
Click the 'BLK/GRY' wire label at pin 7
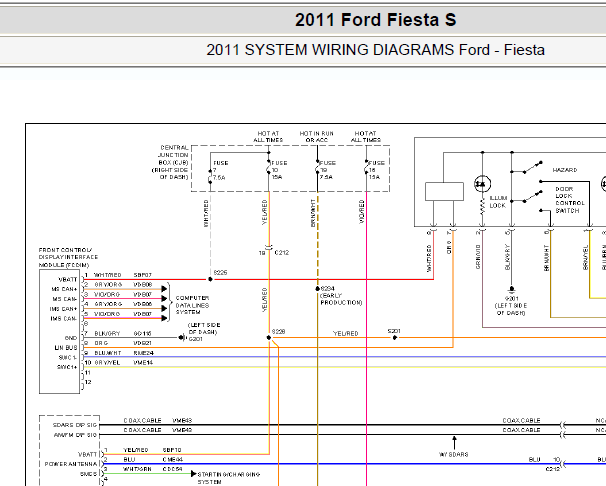(x=107, y=333)
